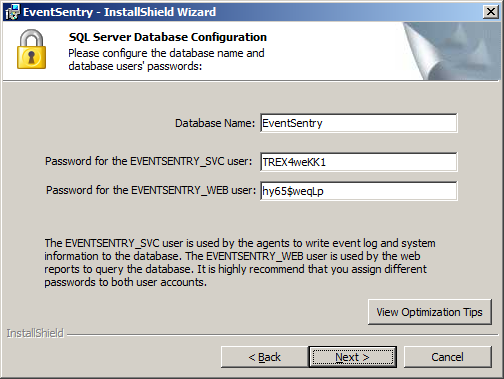This screenshot has height=379, width=504.
Task: Click the 'SQL Server Database Configuration' heading
Action: pyautogui.click(x=168, y=37)
